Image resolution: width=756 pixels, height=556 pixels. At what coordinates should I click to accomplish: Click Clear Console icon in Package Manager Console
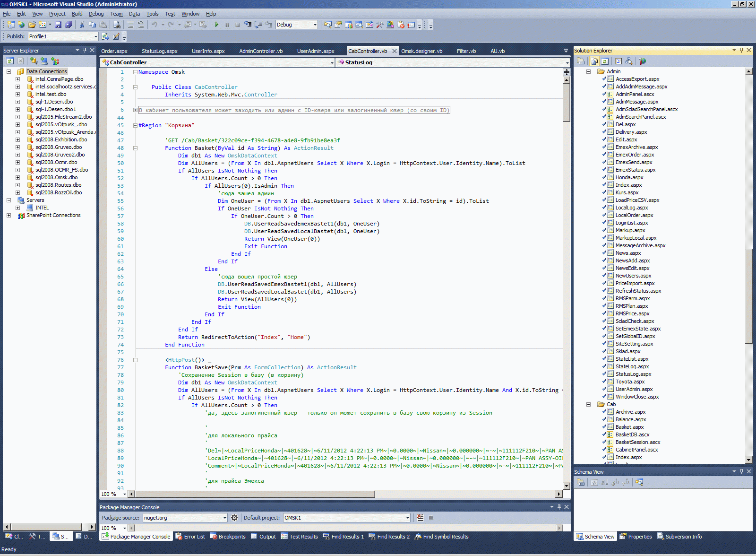421,518
